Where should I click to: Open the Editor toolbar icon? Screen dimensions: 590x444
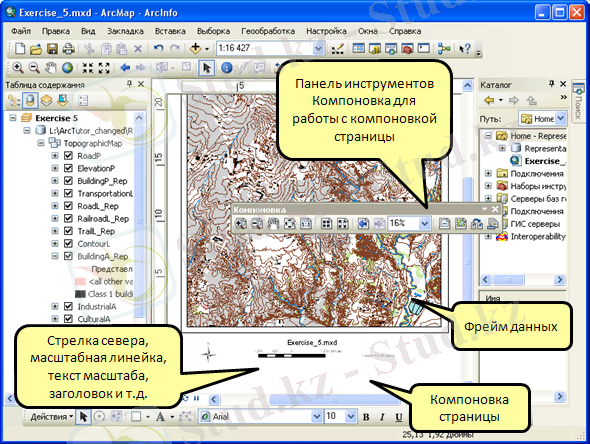338,49
